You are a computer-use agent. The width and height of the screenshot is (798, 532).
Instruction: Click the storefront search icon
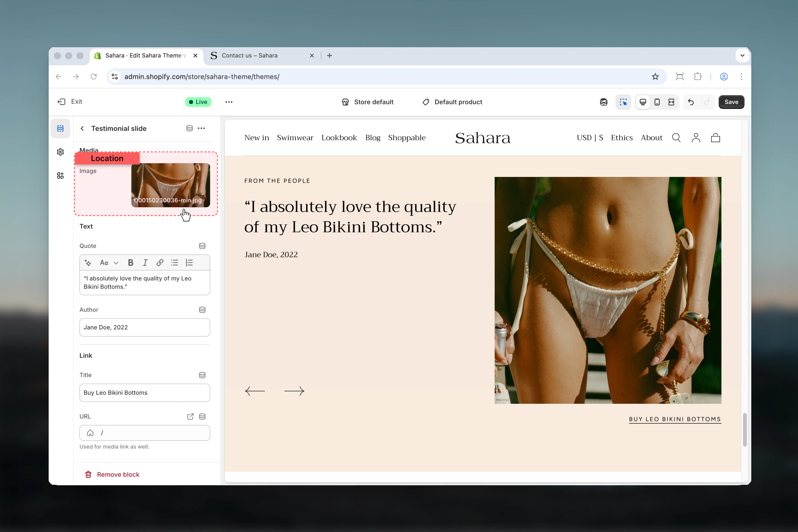click(676, 138)
